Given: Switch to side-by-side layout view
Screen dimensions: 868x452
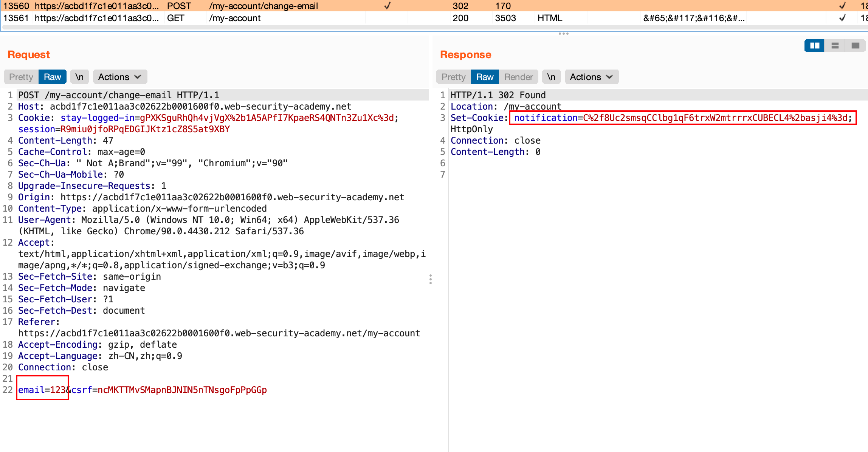Looking at the screenshot, I should (814, 46).
